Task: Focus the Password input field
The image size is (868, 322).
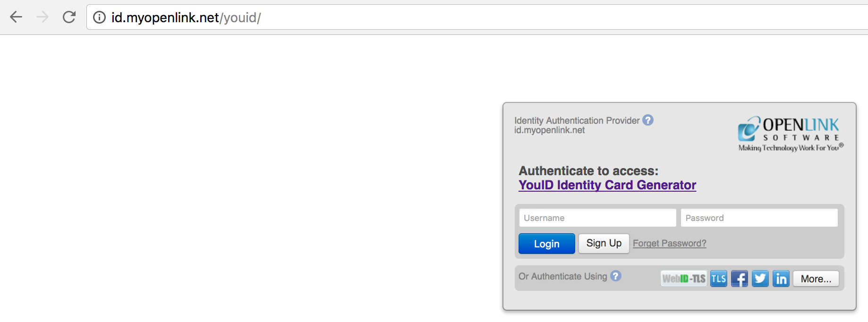Action: click(759, 218)
